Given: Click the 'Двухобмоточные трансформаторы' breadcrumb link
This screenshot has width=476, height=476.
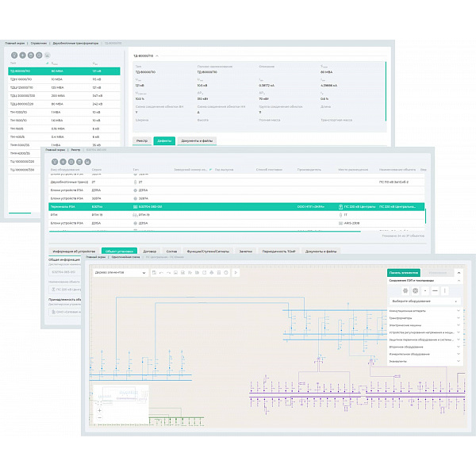Looking at the screenshot, I should 75,44.
